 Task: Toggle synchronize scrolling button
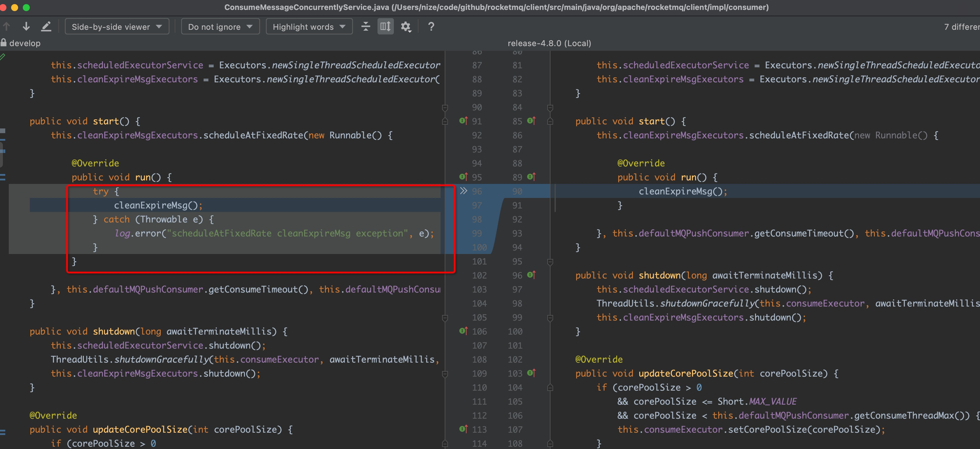(385, 27)
